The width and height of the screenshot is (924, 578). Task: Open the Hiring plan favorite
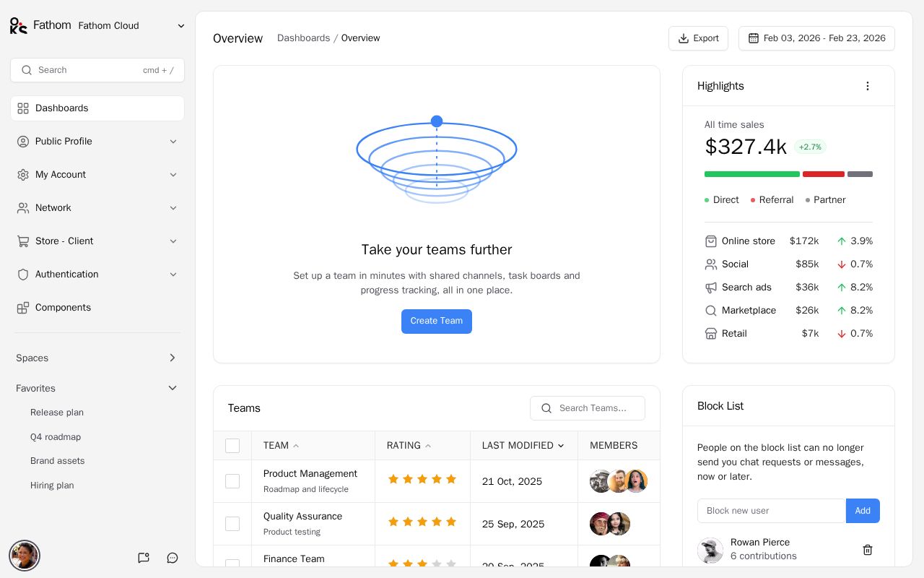coord(52,486)
